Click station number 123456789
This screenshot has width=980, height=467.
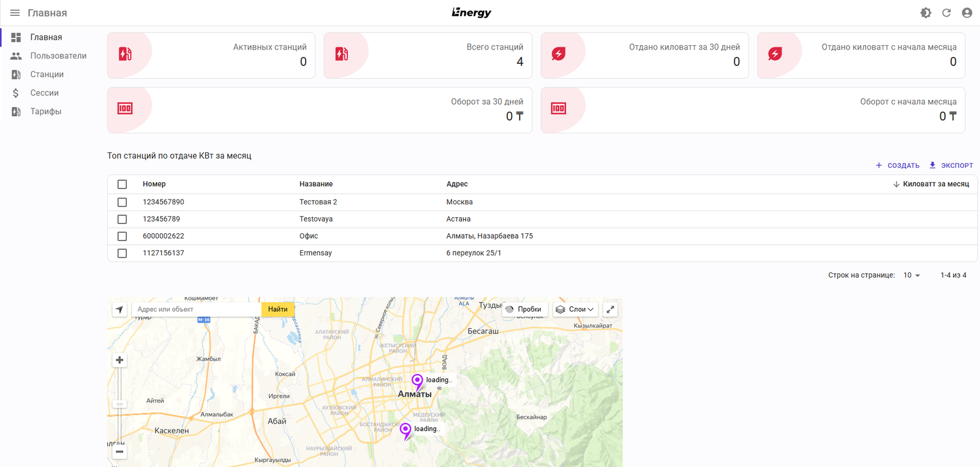tap(162, 219)
